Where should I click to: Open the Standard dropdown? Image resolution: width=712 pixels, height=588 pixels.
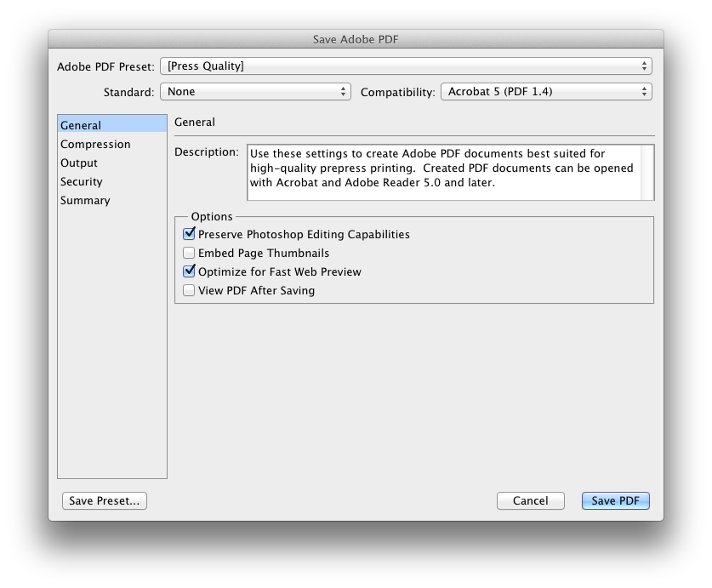255,91
